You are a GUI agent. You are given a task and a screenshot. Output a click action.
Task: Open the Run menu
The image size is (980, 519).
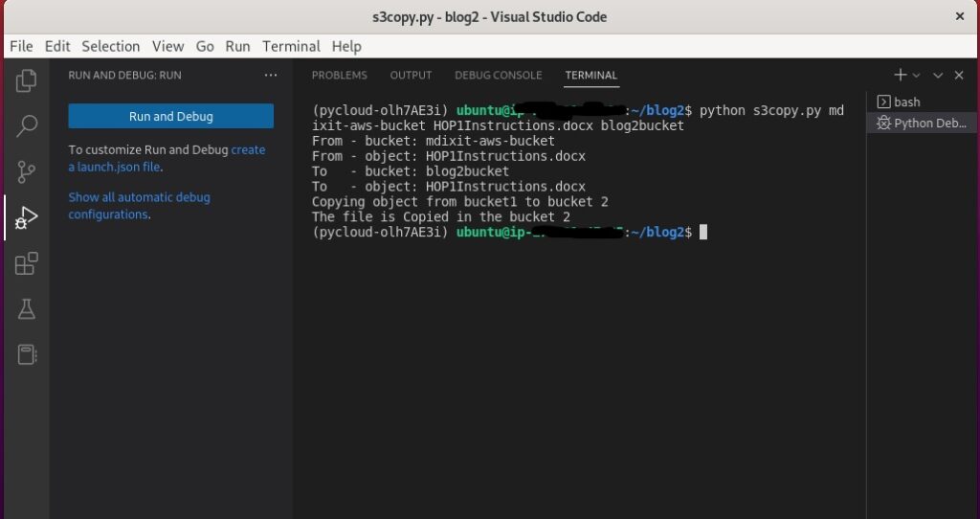pyautogui.click(x=237, y=46)
